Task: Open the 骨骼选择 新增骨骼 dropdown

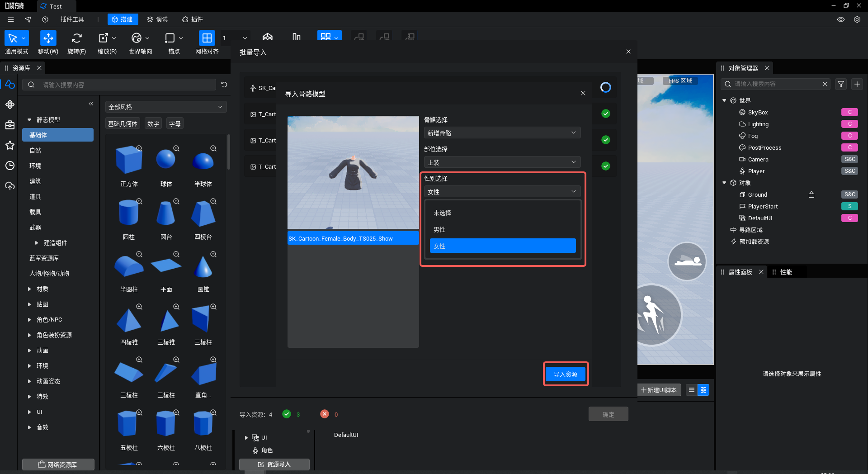Action: (502, 133)
